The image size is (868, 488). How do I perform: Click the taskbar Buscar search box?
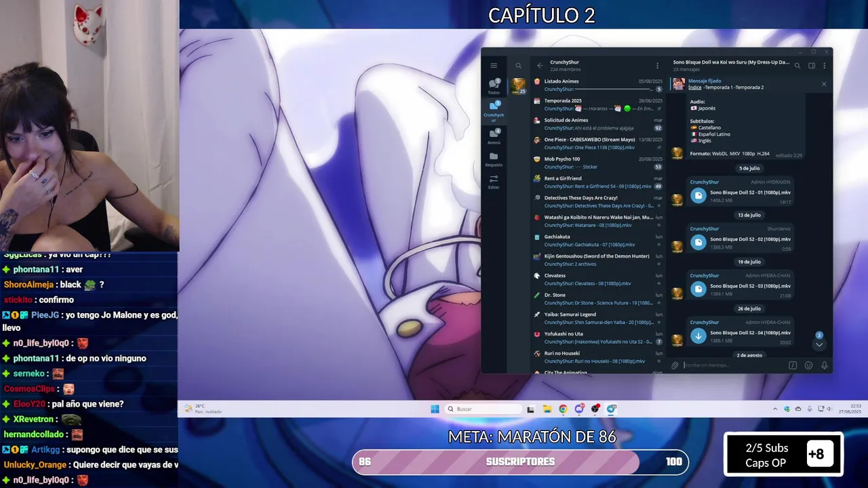click(x=484, y=409)
